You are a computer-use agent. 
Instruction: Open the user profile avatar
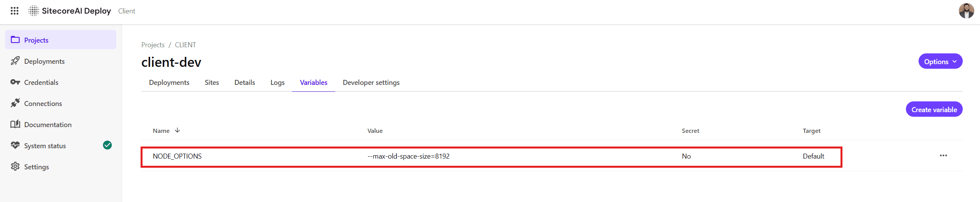click(966, 11)
